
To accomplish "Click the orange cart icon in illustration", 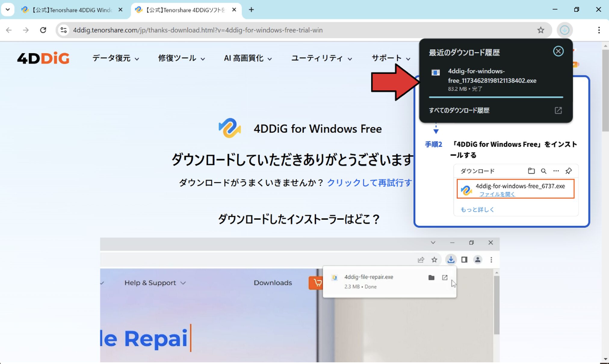I will pyautogui.click(x=316, y=283).
